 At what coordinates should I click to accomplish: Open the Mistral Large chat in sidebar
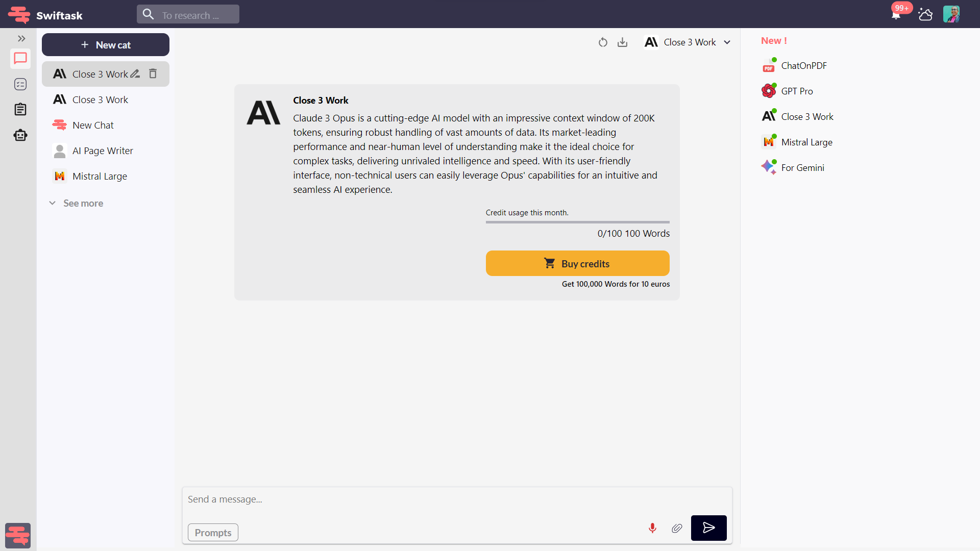click(x=100, y=176)
